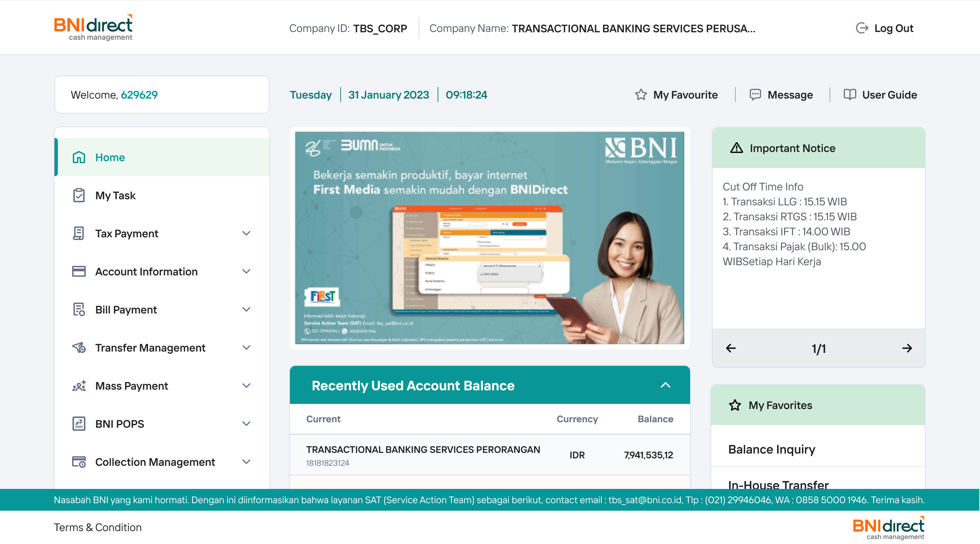This screenshot has height=544, width=980.
Task: Open the Terms & Condition link
Action: (x=98, y=527)
